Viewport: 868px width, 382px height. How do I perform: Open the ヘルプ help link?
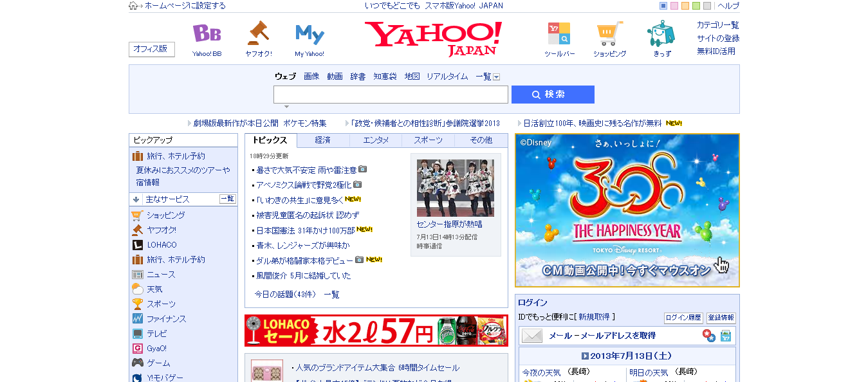(728, 6)
